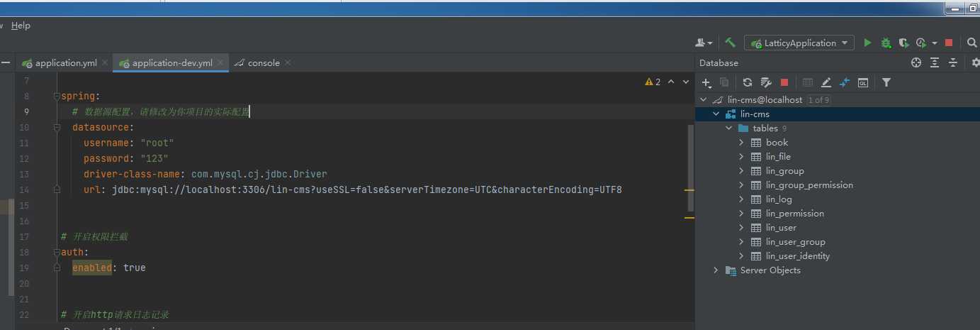Click the password "123" value in editor
The width and height of the screenshot is (980, 330).
(x=154, y=158)
